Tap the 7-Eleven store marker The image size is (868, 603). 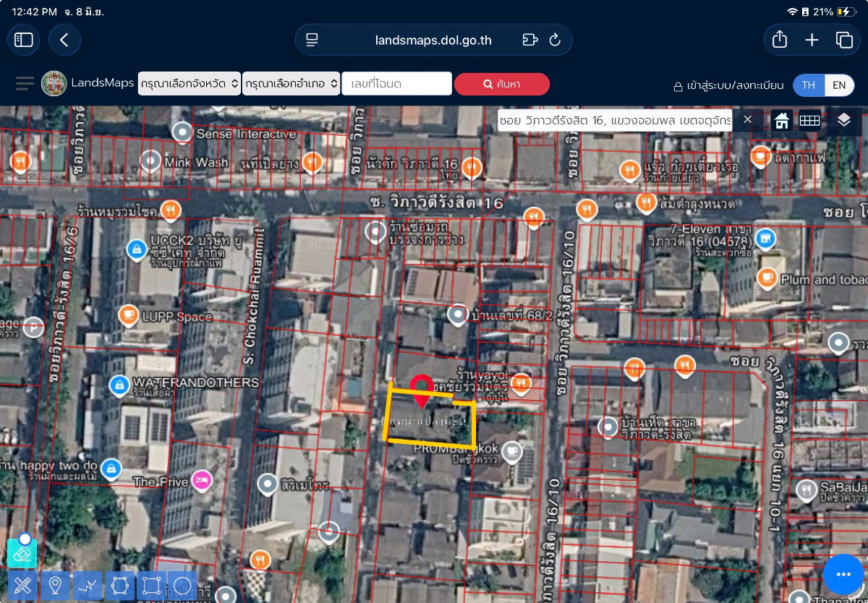point(765,237)
